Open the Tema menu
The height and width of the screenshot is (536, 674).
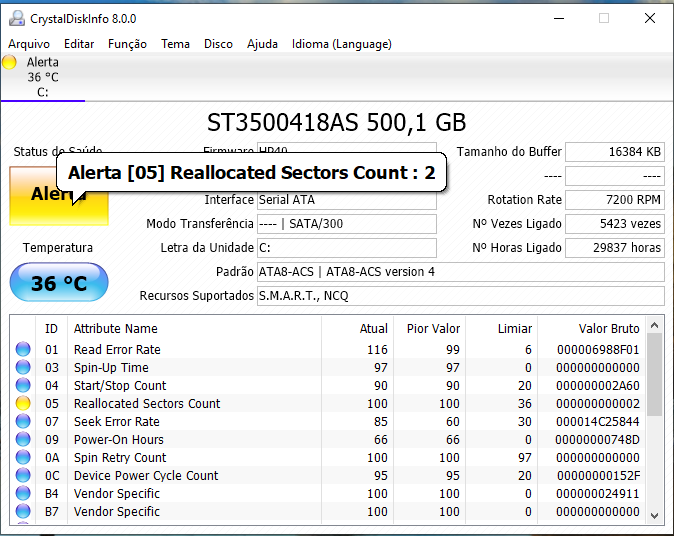(x=175, y=44)
